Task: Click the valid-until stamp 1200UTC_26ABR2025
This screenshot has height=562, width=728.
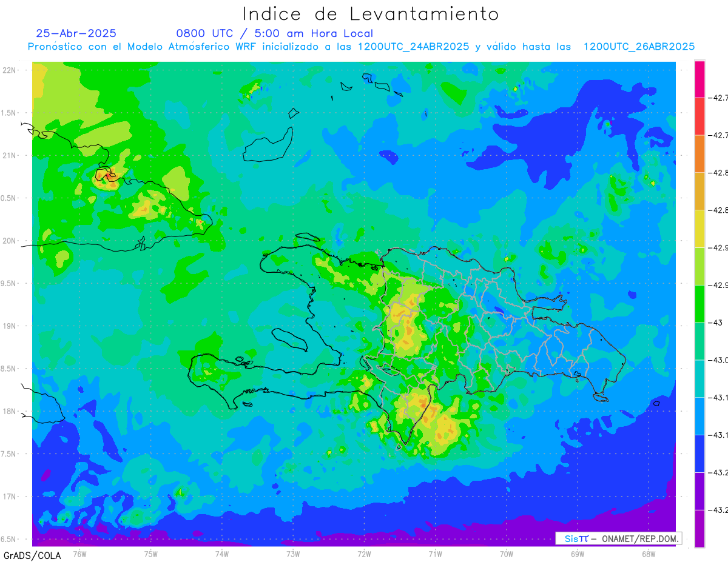Action: tap(639, 47)
